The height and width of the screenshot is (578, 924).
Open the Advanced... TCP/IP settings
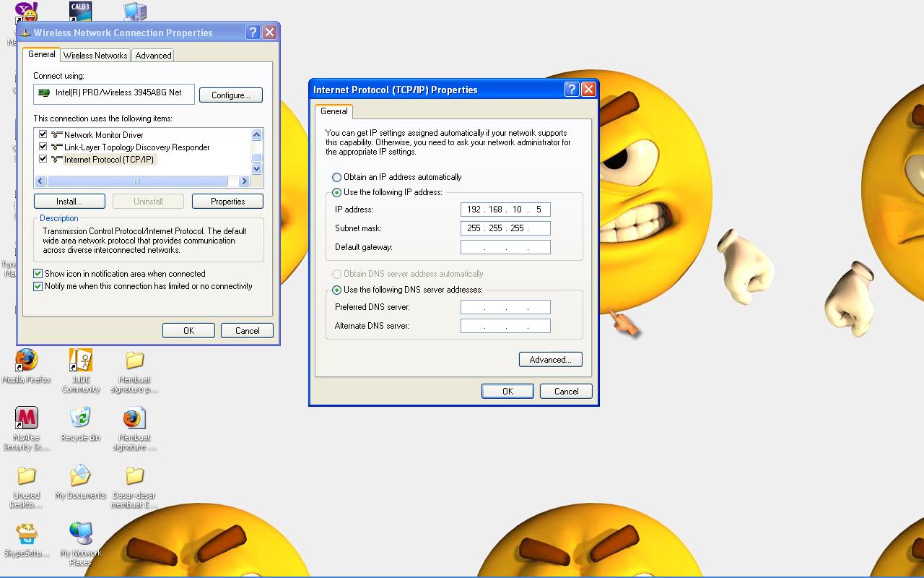coord(550,360)
